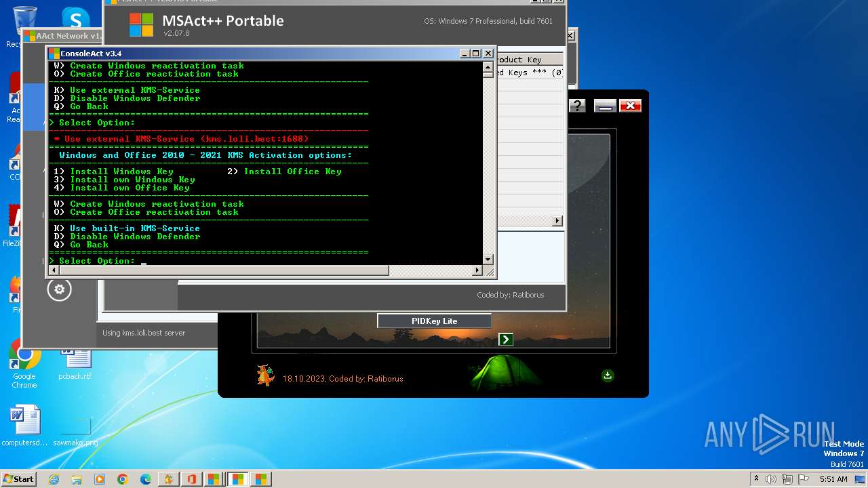This screenshot has height=488, width=868.
Task: Click the volume icon in the system tray
Action: (771, 479)
